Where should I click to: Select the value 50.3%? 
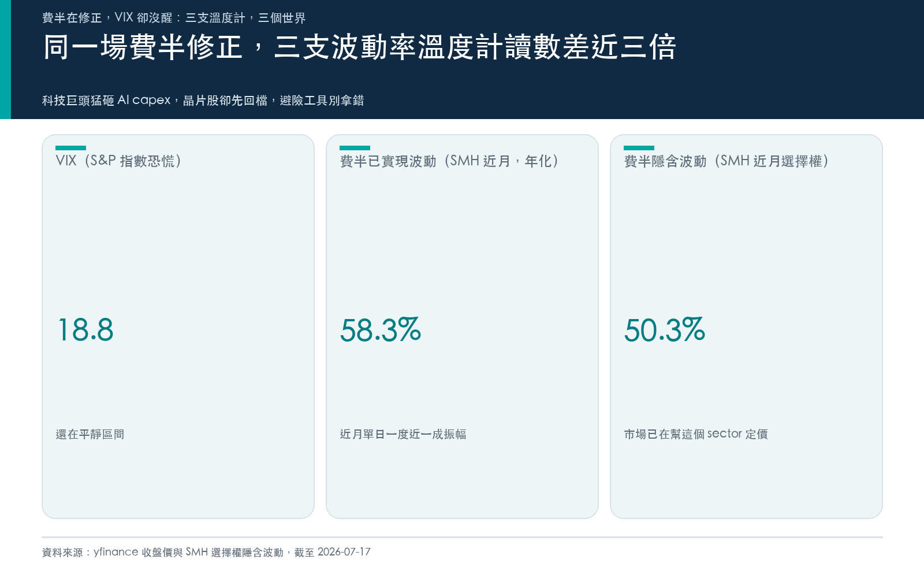coord(665,330)
